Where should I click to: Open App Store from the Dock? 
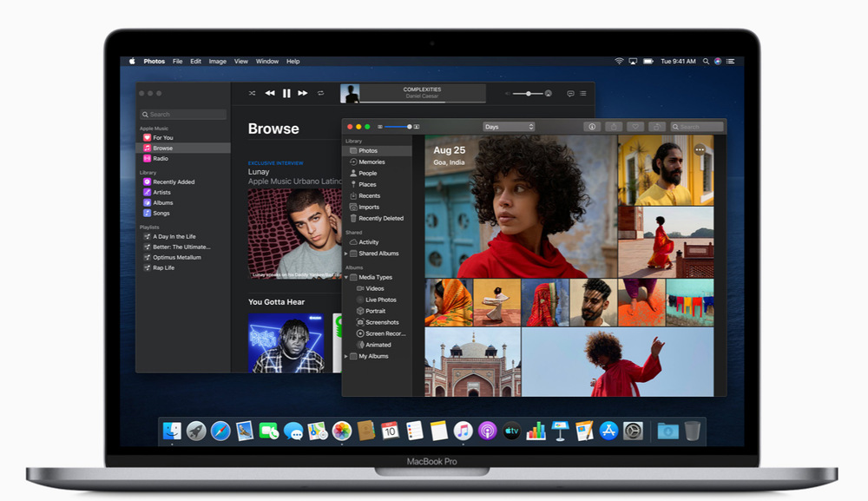pos(608,431)
